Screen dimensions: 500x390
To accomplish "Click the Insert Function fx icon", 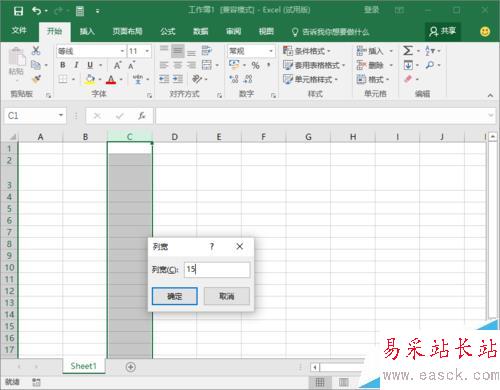I will tap(142, 116).
